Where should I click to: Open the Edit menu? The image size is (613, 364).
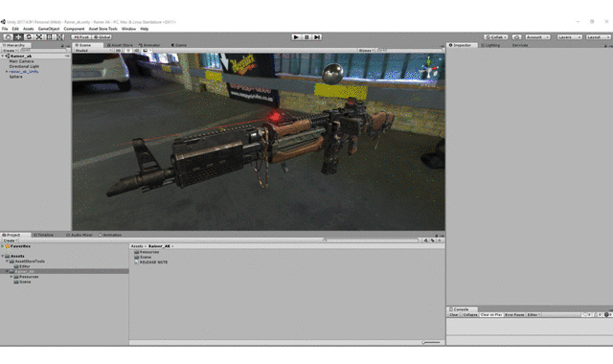[x=15, y=29]
